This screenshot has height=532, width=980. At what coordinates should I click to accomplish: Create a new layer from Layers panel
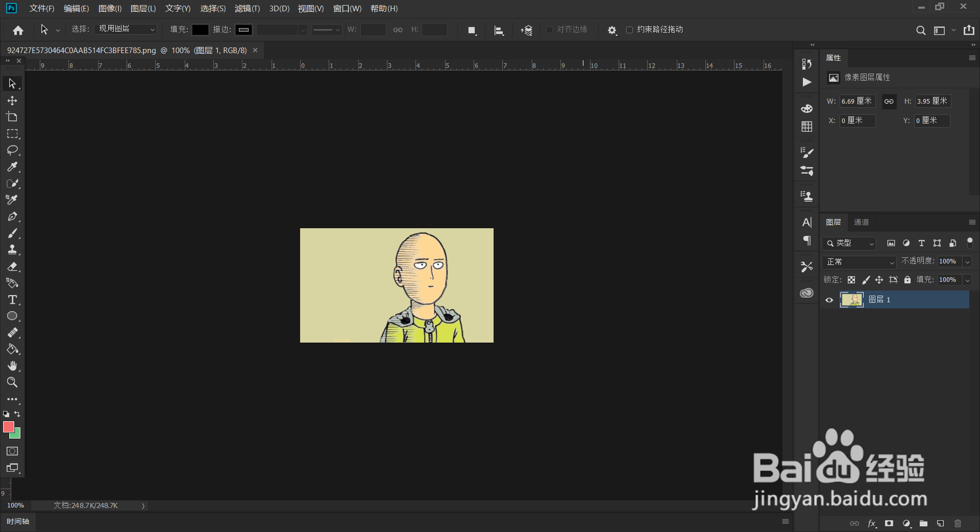point(940,523)
